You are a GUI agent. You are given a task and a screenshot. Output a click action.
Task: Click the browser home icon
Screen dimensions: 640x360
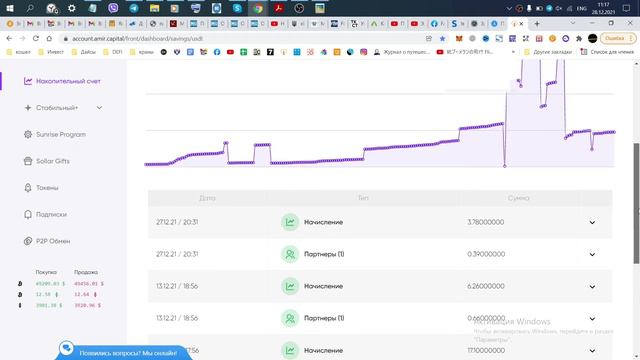pos(49,38)
